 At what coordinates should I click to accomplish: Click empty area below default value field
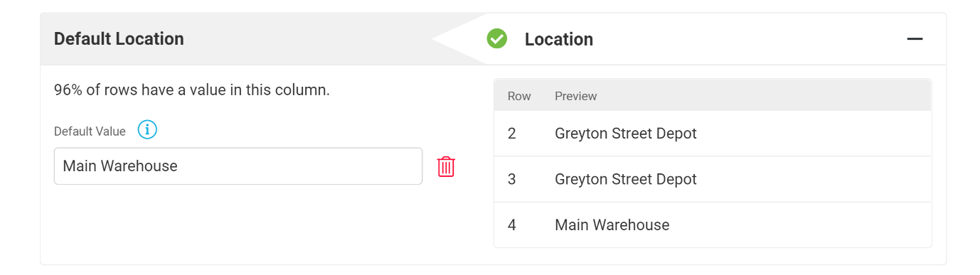pos(238,224)
